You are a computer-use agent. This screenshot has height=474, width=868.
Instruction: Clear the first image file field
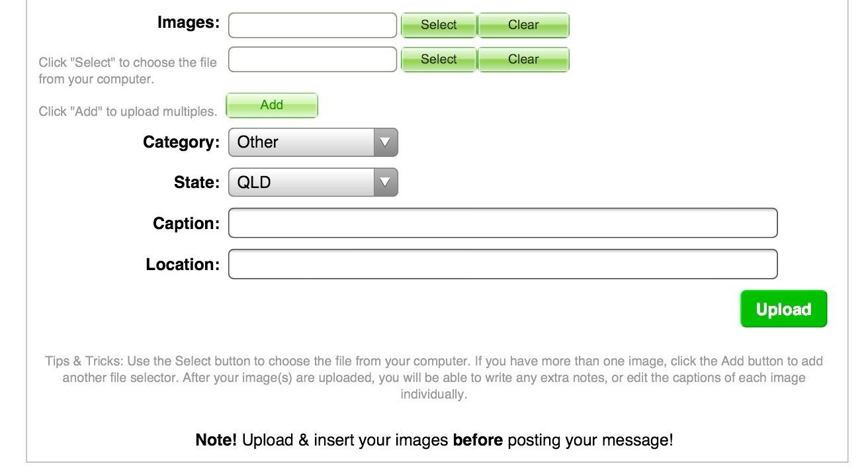click(523, 25)
